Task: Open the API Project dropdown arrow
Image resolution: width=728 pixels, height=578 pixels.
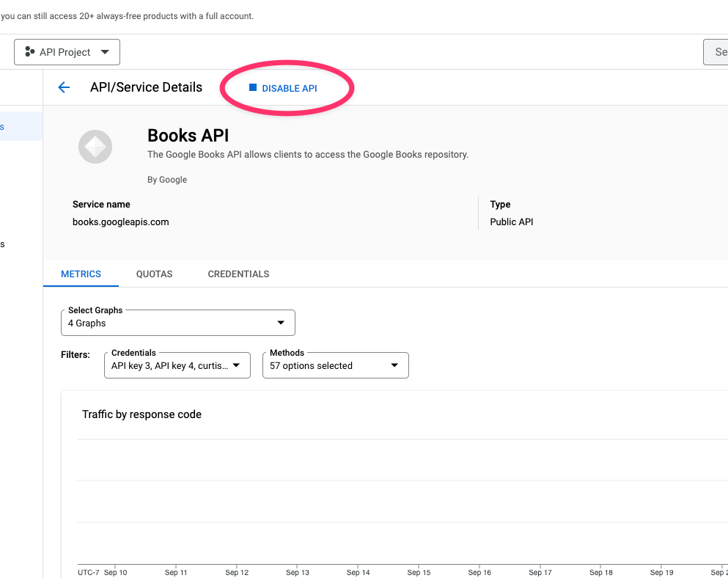Action: tap(105, 52)
